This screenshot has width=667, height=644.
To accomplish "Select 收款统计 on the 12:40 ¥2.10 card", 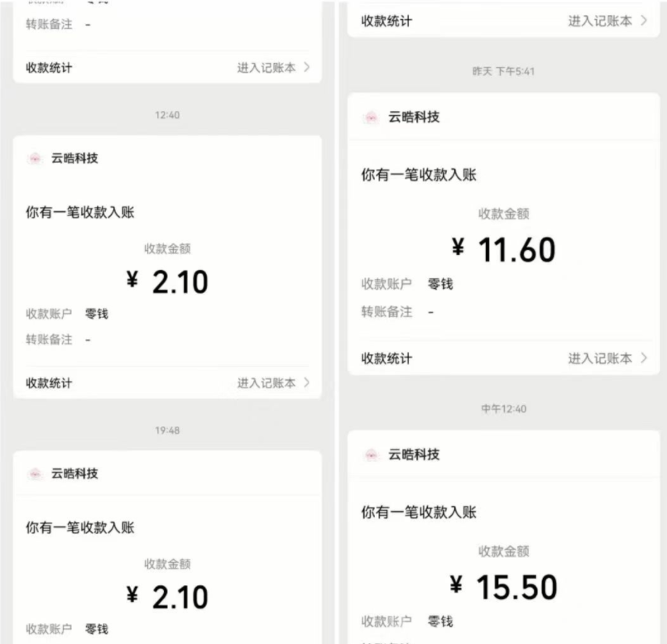I will (x=49, y=382).
